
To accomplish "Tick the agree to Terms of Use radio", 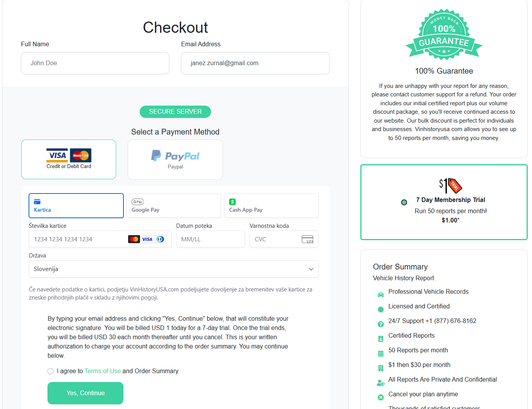I will 51,371.
